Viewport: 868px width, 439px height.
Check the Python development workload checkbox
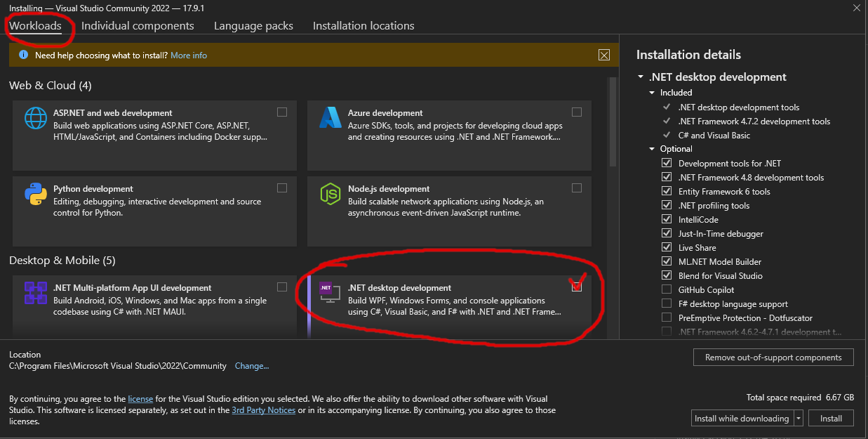[x=282, y=188]
